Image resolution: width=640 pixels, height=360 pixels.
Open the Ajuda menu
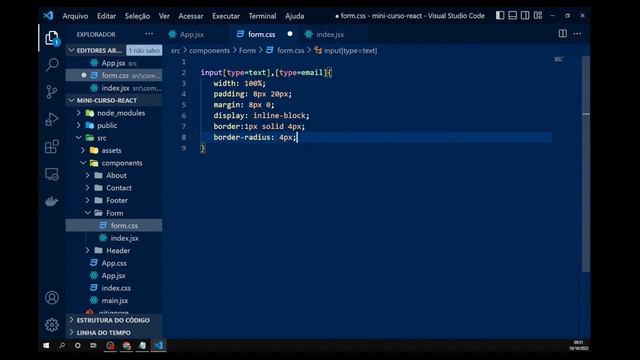tap(295, 16)
